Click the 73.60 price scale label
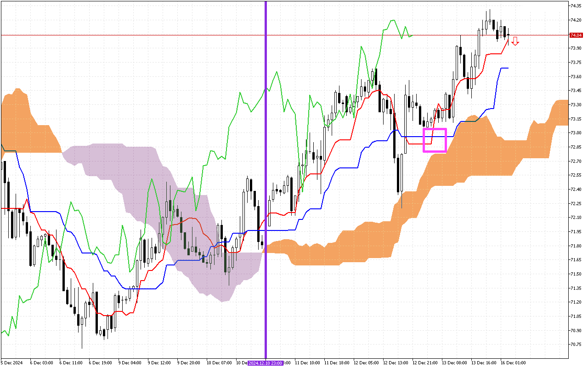This screenshot has width=588, height=368. coord(576,77)
